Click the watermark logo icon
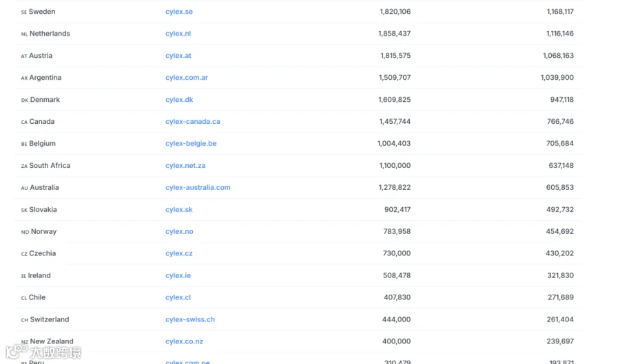 17,351
